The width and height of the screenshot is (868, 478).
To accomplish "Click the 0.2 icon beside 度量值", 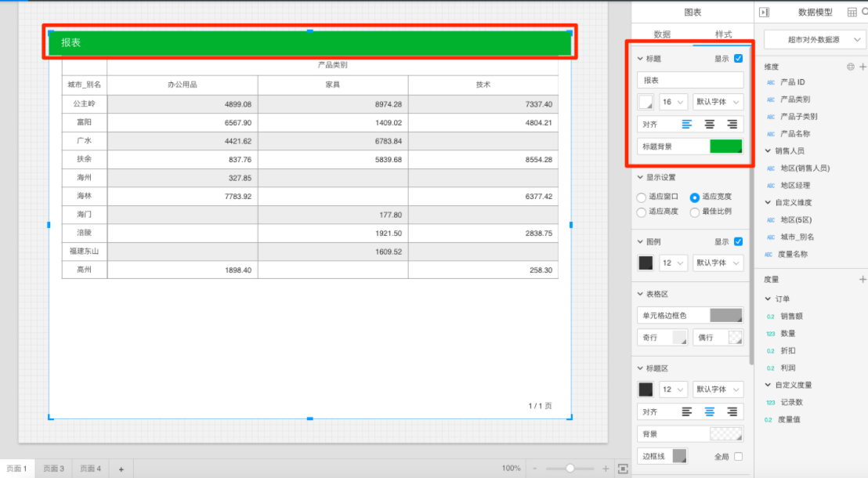I will point(769,420).
